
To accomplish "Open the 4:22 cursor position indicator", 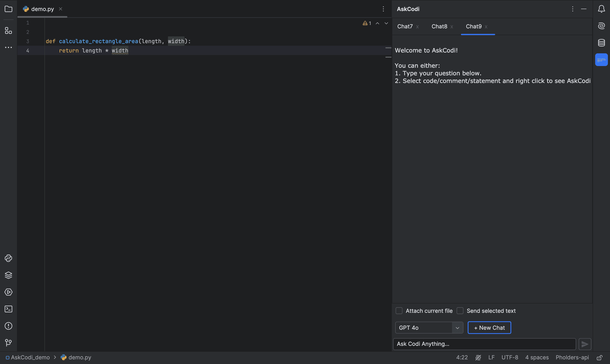I will tap(462, 357).
